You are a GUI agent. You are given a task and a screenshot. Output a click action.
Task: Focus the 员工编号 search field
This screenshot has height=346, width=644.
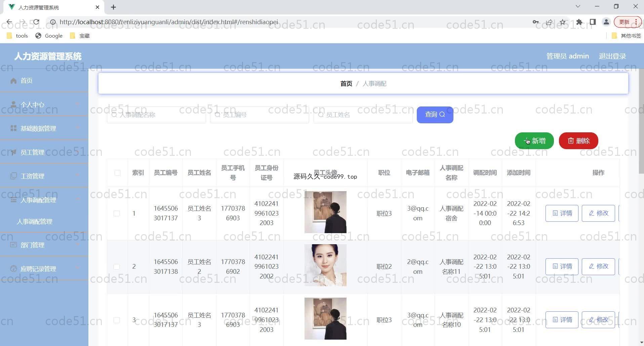pos(259,115)
